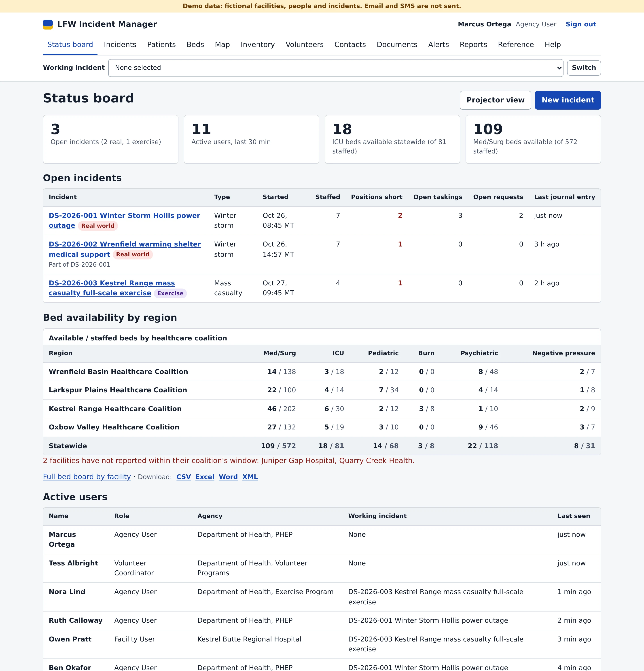Go to the Reference tab
Viewport: 644px width, 671px height.
pyautogui.click(x=516, y=45)
